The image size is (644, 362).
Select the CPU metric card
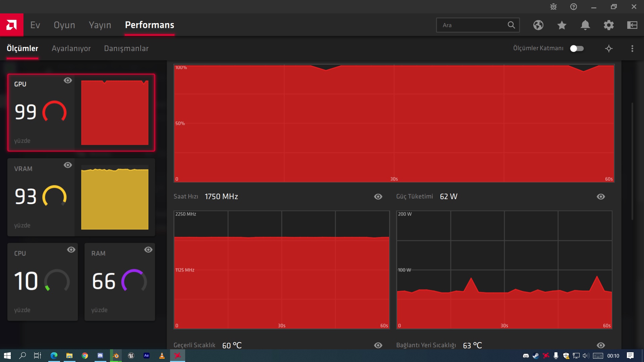pos(43,282)
